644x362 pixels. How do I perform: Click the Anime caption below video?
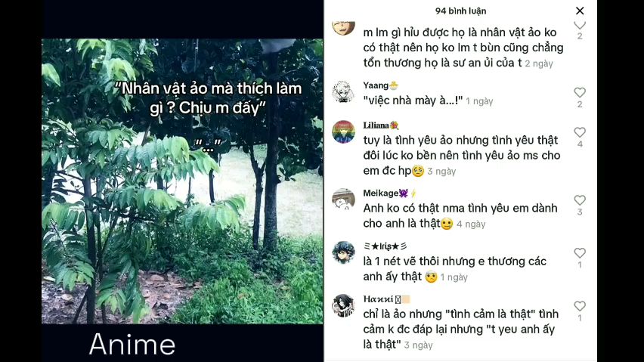(132, 344)
